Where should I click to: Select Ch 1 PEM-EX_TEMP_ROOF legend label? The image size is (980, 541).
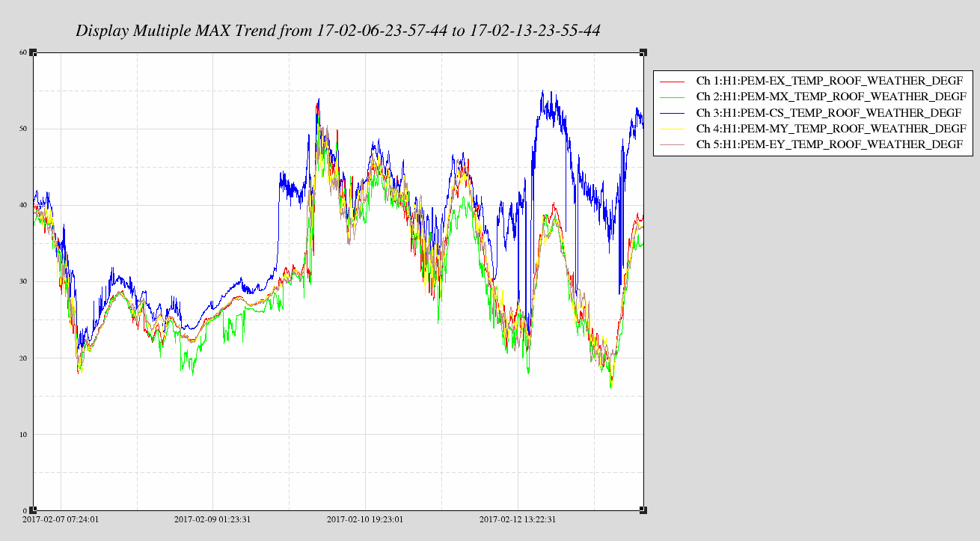point(829,81)
